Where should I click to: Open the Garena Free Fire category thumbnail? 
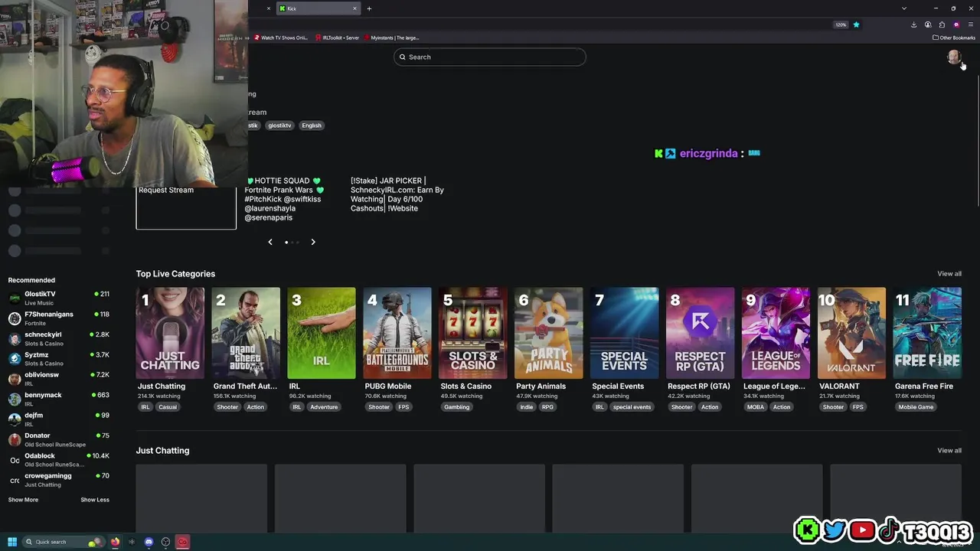[927, 333]
